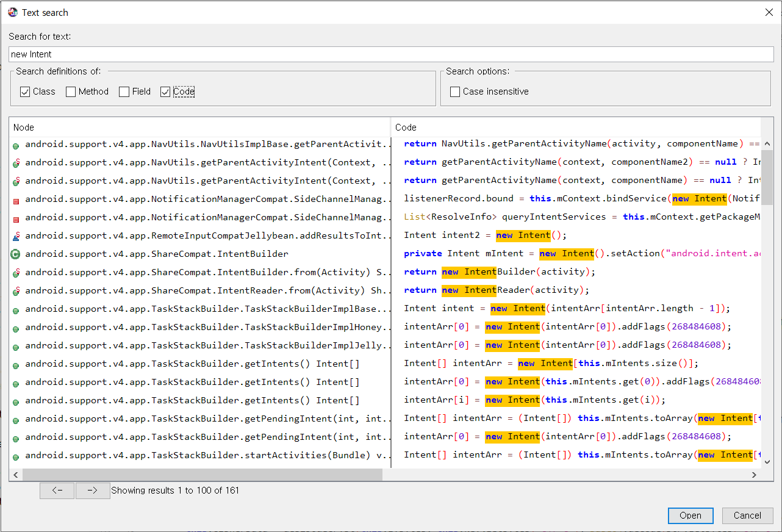Close the Text search dialog
This screenshot has width=782, height=532.
pos(769,12)
